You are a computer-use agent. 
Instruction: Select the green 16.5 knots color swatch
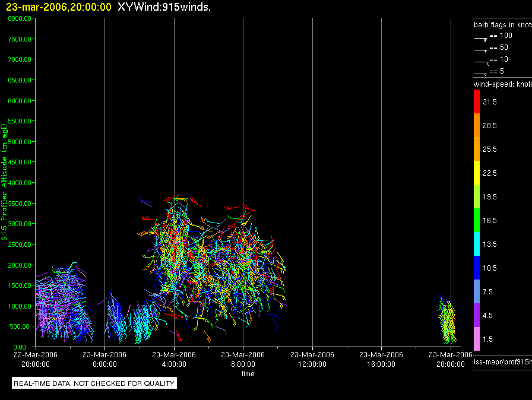(477, 220)
